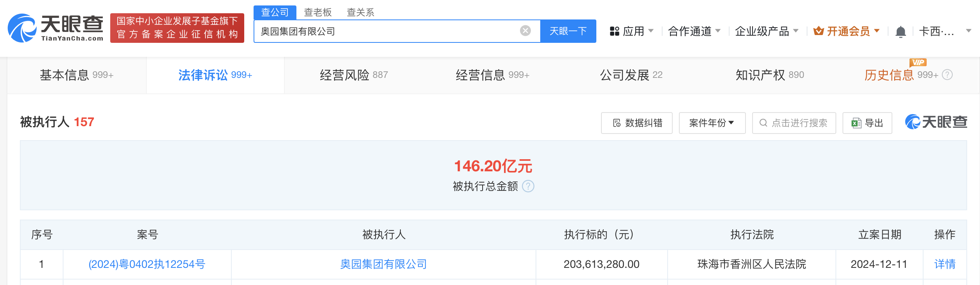Viewport: 980px width, 285px height.
Task: Click the TianYanCha logo
Action: tap(55, 28)
